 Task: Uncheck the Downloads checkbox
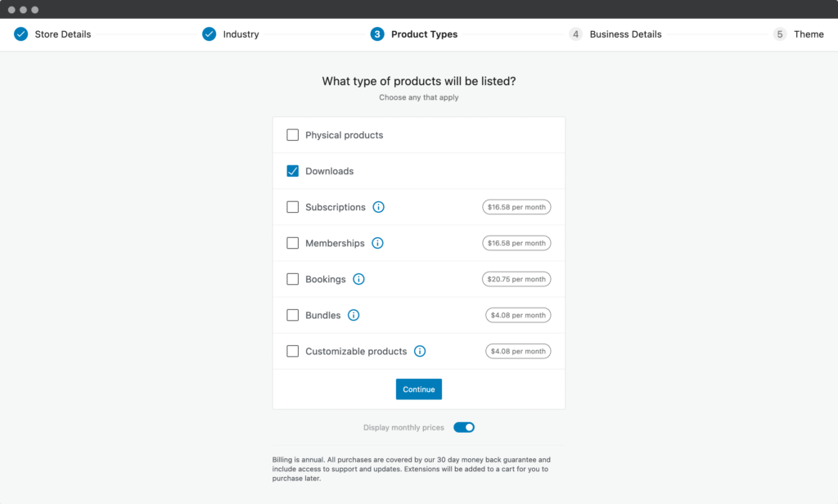293,171
